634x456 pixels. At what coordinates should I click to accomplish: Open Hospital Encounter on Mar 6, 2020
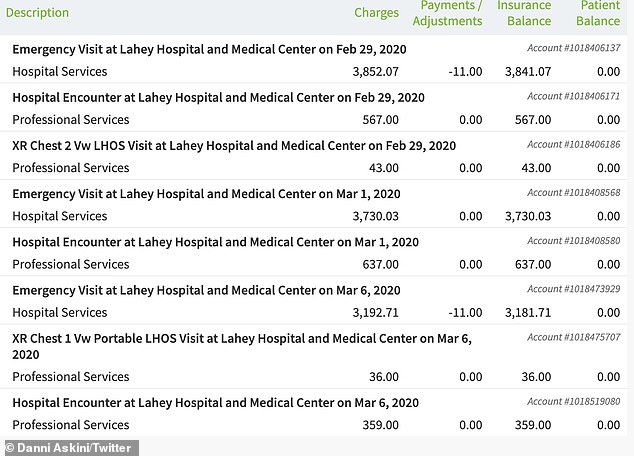(215, 402)
